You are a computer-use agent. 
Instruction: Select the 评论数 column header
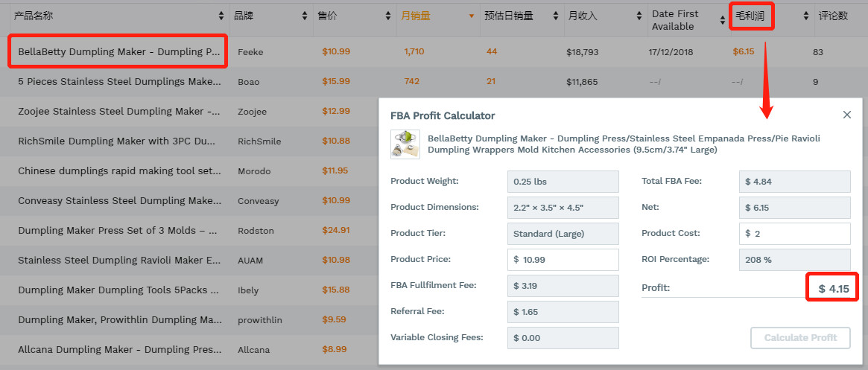pos(833,16)
